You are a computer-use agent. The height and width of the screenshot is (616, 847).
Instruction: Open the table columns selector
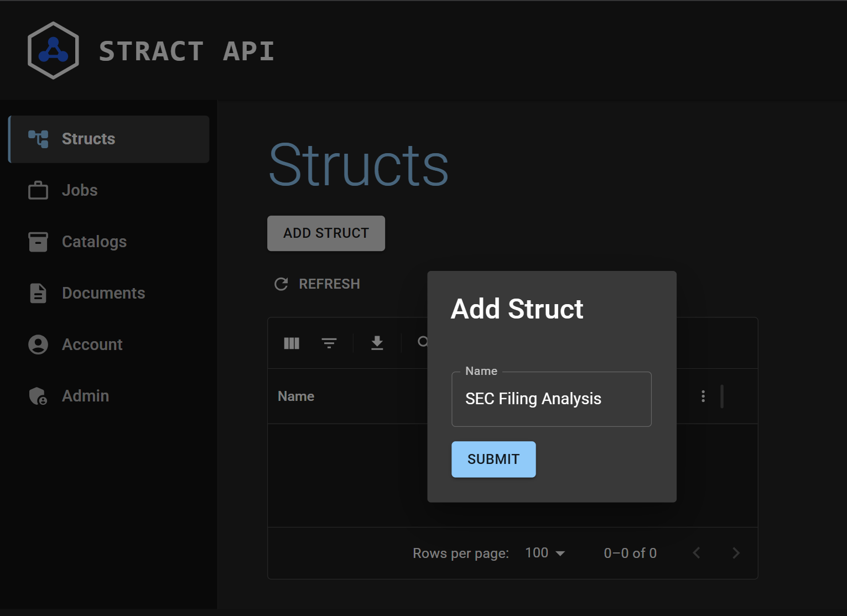coord(292,343)
